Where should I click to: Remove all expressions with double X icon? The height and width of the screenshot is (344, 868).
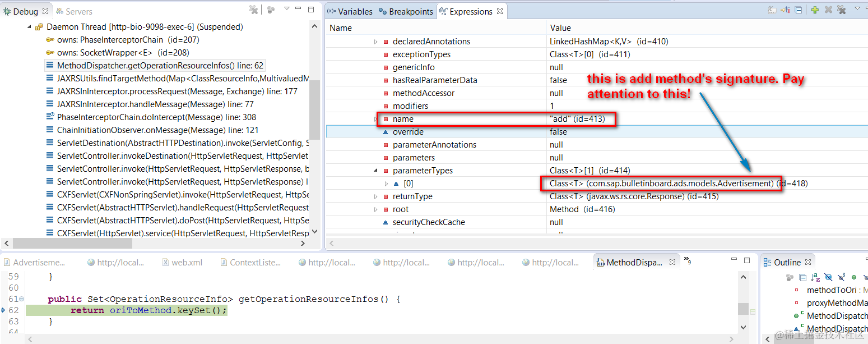841,10
